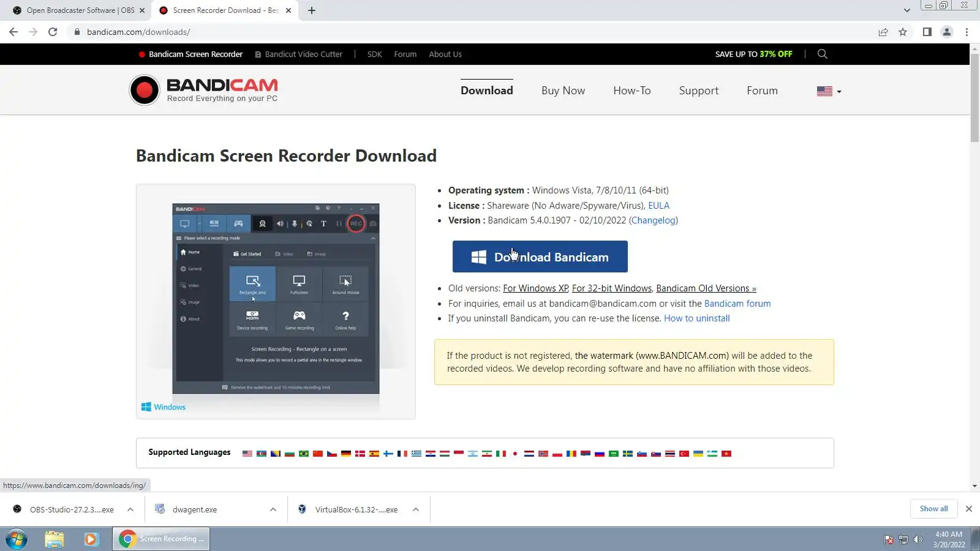Click the Bandicam red record logo
The image size is (980, 551).
click(x=145, y=90)
